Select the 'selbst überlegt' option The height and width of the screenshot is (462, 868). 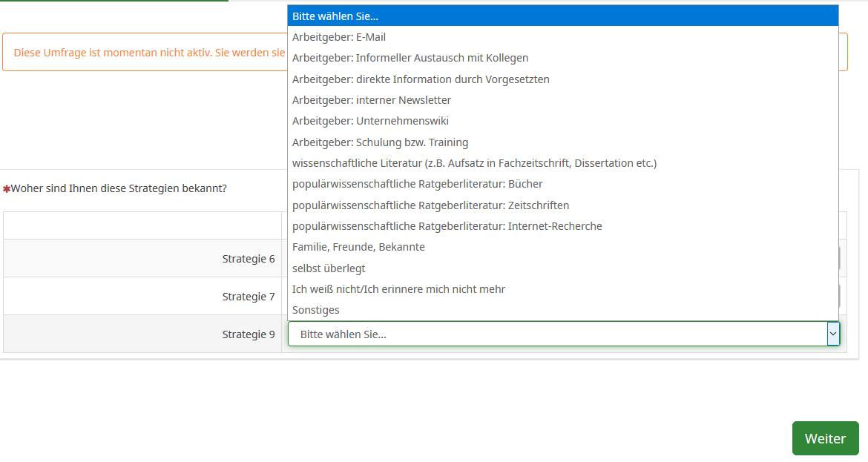tap(329, 268)
